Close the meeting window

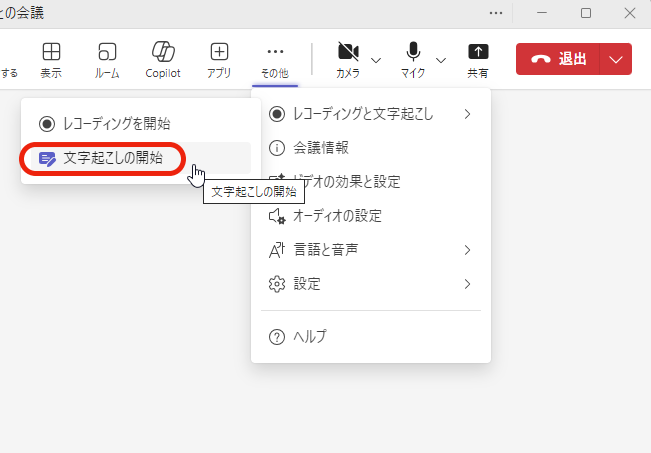pos(630,13)
